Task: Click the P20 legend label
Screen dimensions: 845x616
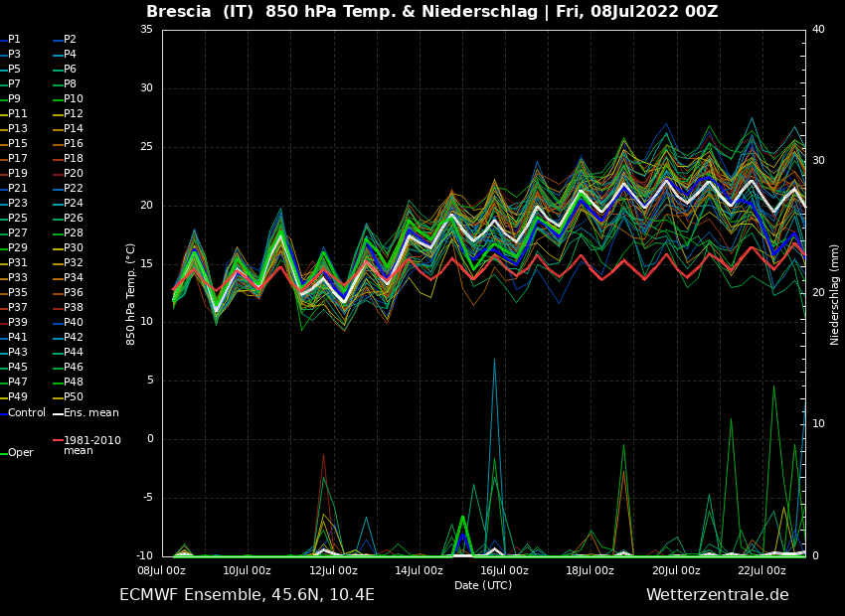Action: pyautogui.click(x=74, y=174)
